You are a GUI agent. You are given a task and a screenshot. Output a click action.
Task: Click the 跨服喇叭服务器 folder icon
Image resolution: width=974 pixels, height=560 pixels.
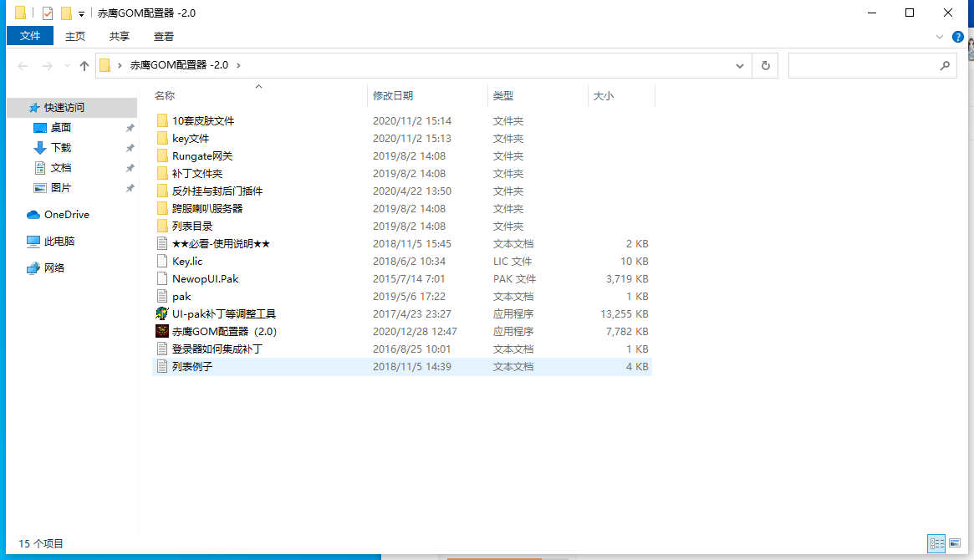(x=162, y=208)
